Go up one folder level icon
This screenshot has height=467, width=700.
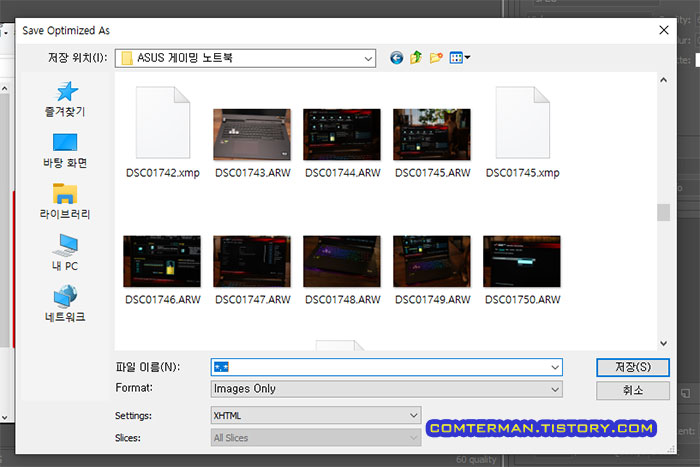[x=416, y=58]
